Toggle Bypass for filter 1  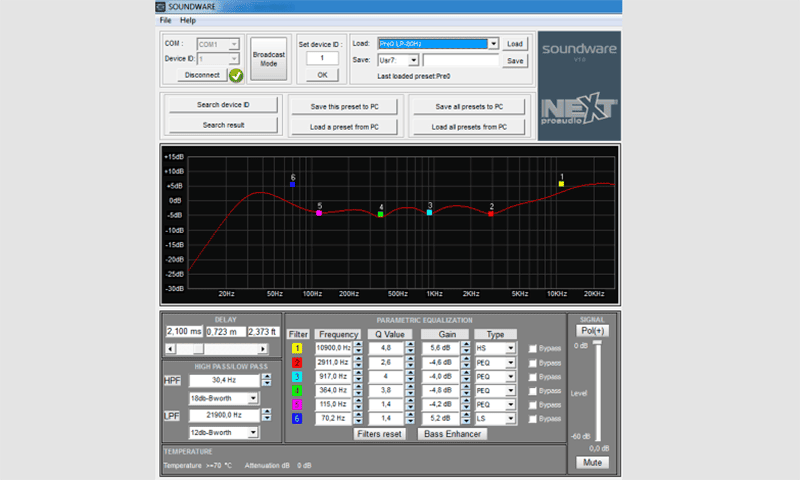533,348
